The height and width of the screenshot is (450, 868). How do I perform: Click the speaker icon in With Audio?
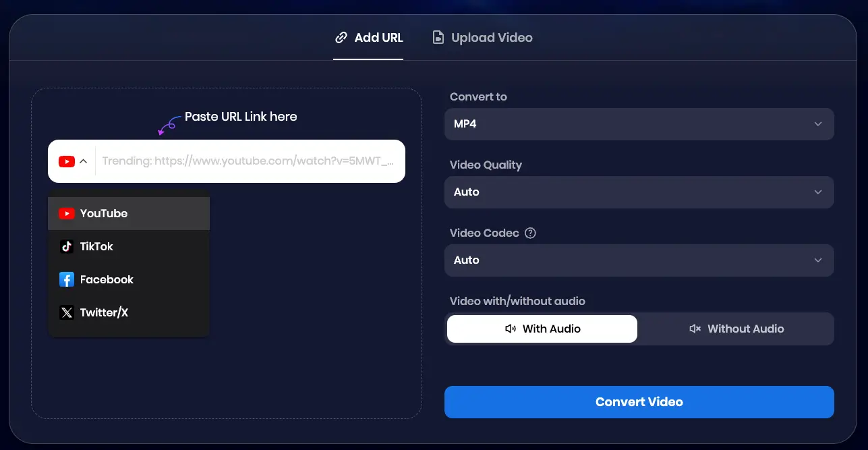[511, 329]
